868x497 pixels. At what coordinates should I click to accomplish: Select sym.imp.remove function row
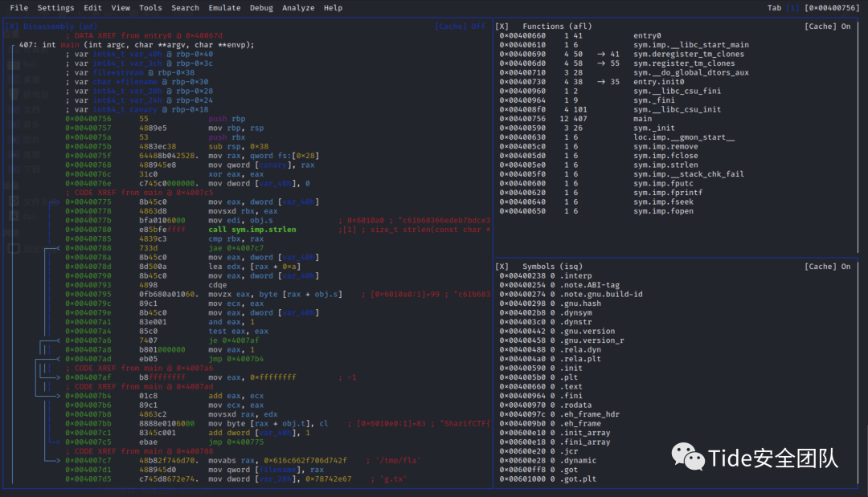click(x=599, y=146)
